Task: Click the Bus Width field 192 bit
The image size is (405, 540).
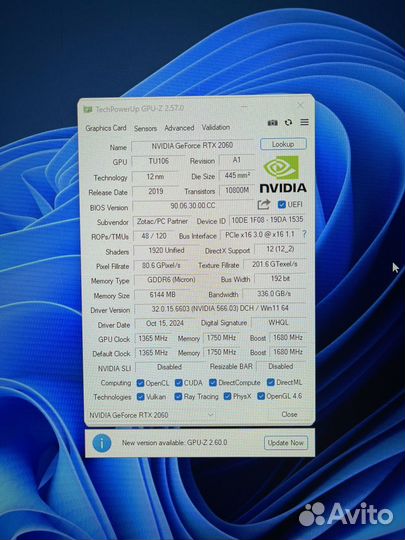Action: [280, 279]
